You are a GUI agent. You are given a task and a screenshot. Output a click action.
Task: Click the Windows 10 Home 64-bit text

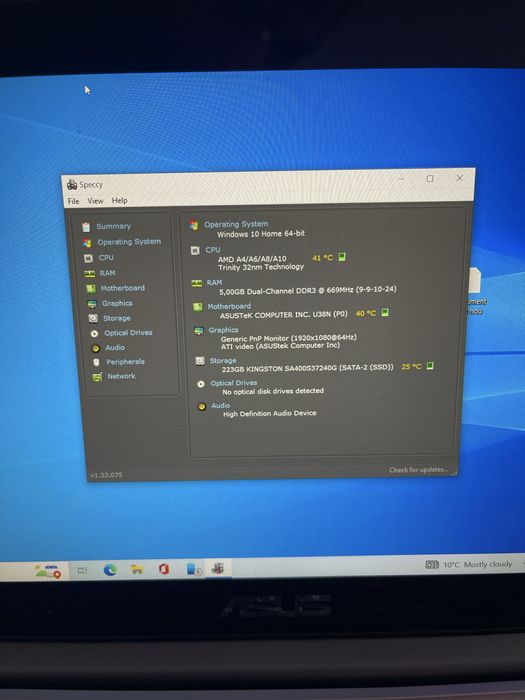[261, 233]
